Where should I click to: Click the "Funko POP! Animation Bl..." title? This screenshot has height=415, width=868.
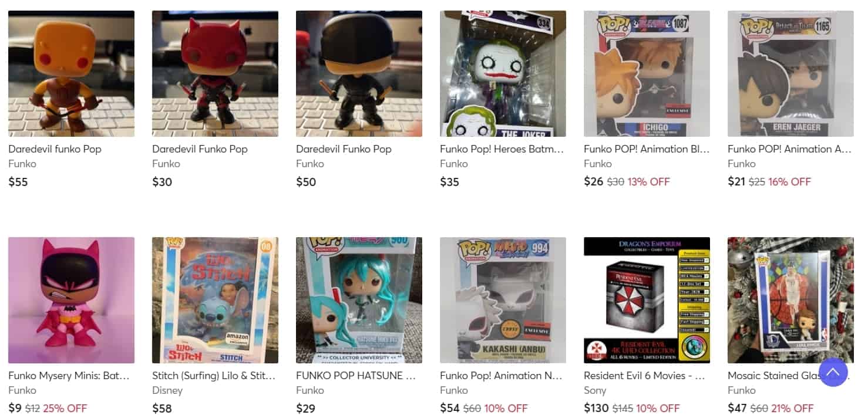tap(646, 149)
